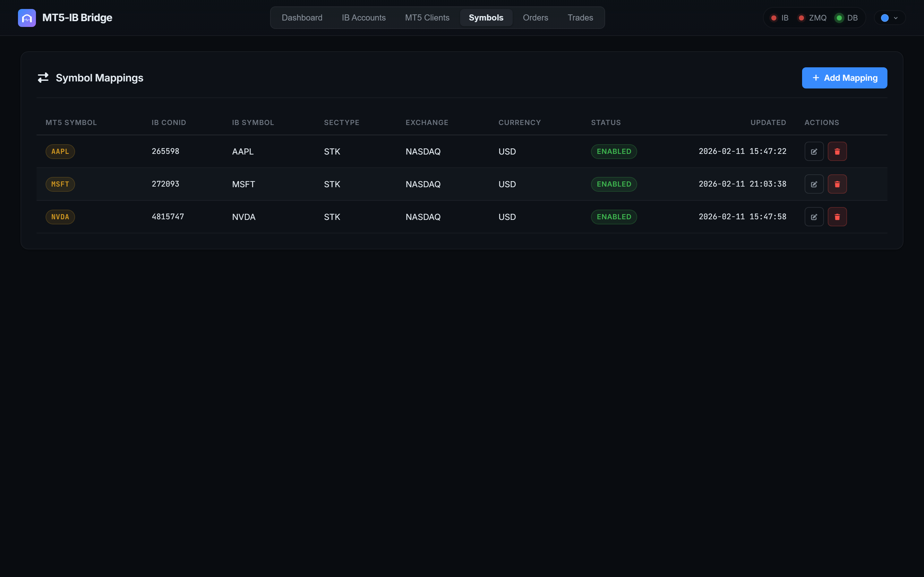Open the Trades tab
924x577 pixels.
click(x=580, y=18)
